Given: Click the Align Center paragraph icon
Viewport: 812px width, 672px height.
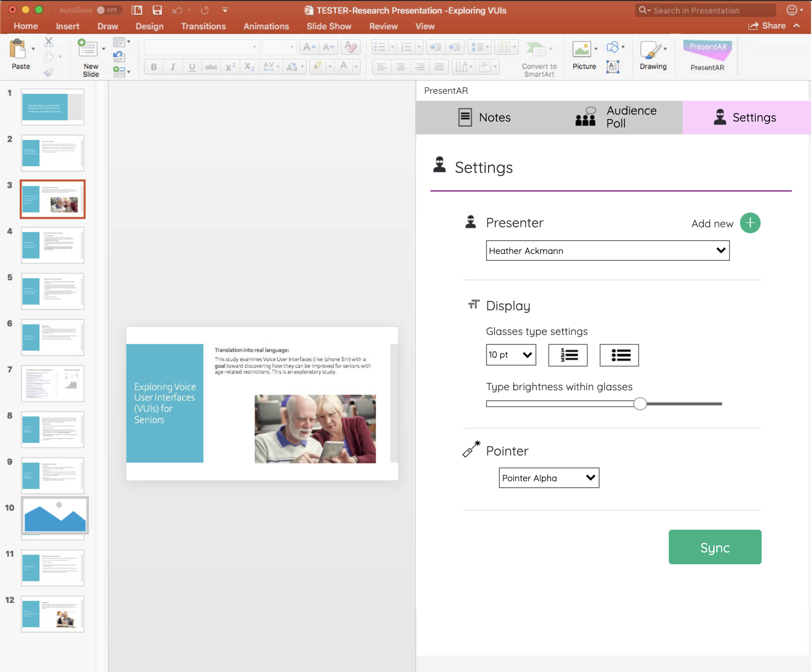Looking at the screenshot, I should pos(401,67).
